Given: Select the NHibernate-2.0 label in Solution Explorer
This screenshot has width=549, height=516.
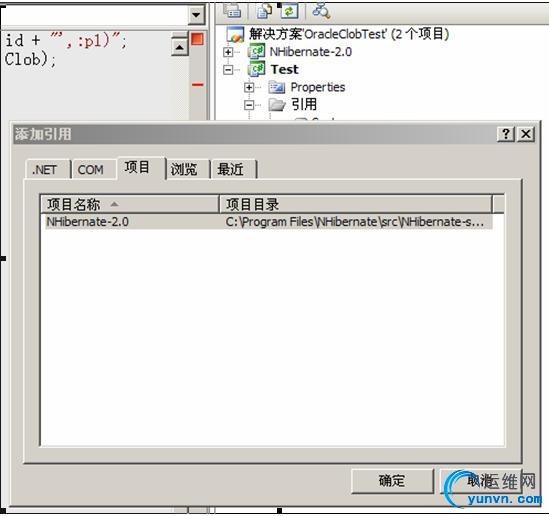Looking at the screenshot, I should (311, 52).
